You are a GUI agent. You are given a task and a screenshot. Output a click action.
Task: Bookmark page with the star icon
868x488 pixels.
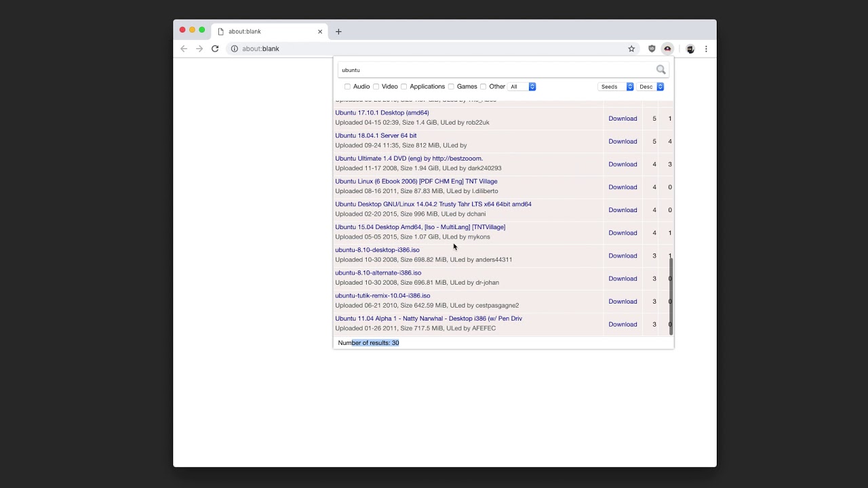(x=631, y=49)
